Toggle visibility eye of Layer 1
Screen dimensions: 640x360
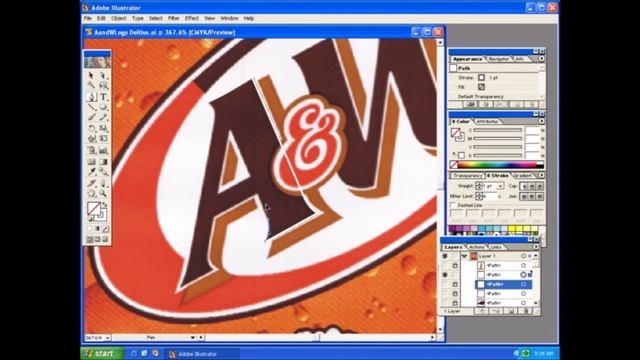pyautogui.click(x=445, y=256)
